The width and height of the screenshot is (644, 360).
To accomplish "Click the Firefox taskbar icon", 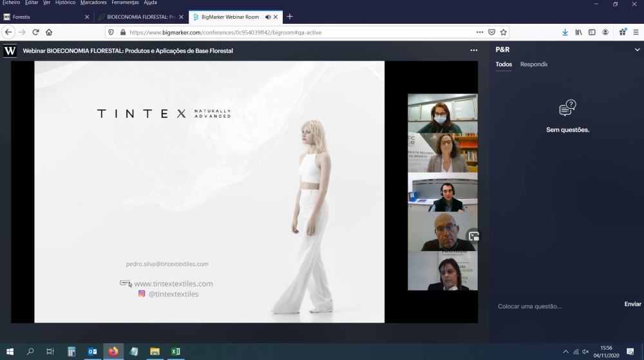I will pos(113,352).
